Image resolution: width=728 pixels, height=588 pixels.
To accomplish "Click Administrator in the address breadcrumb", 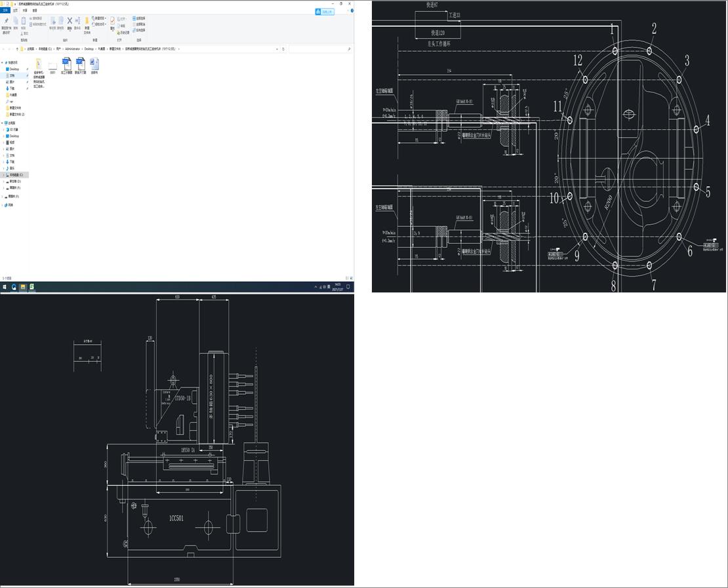I will 73,49.
